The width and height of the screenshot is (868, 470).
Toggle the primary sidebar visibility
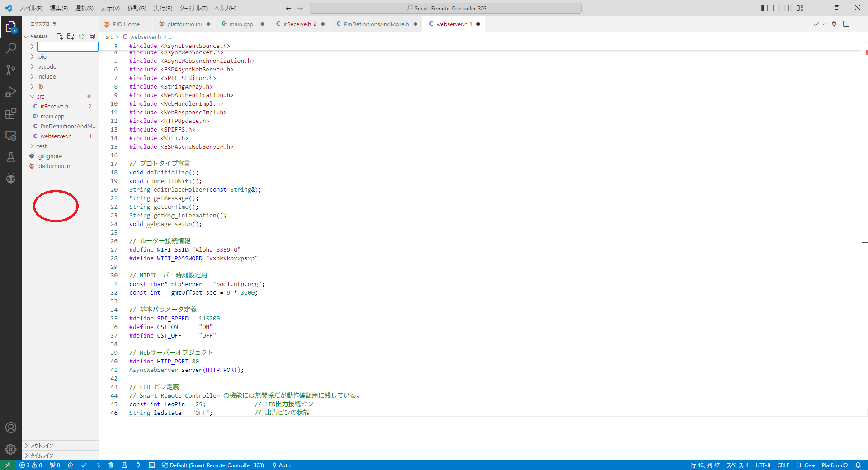pyautogui.click(x=764, y=8)
